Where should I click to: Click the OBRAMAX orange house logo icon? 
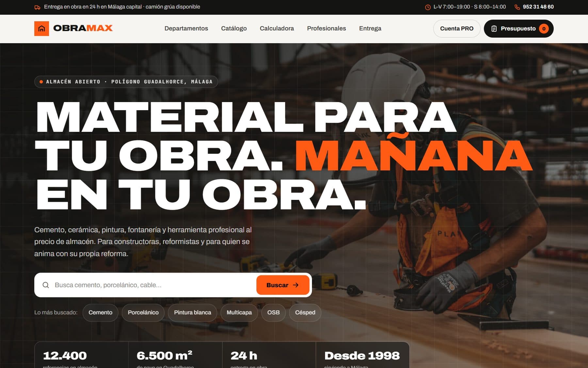tap(41, 28)
